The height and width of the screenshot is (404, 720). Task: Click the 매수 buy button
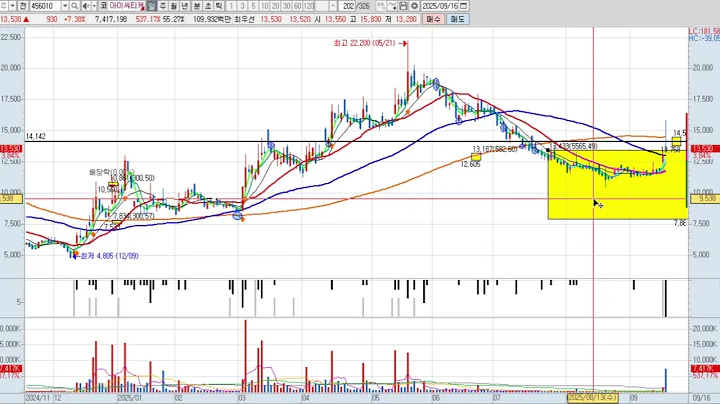433,19
